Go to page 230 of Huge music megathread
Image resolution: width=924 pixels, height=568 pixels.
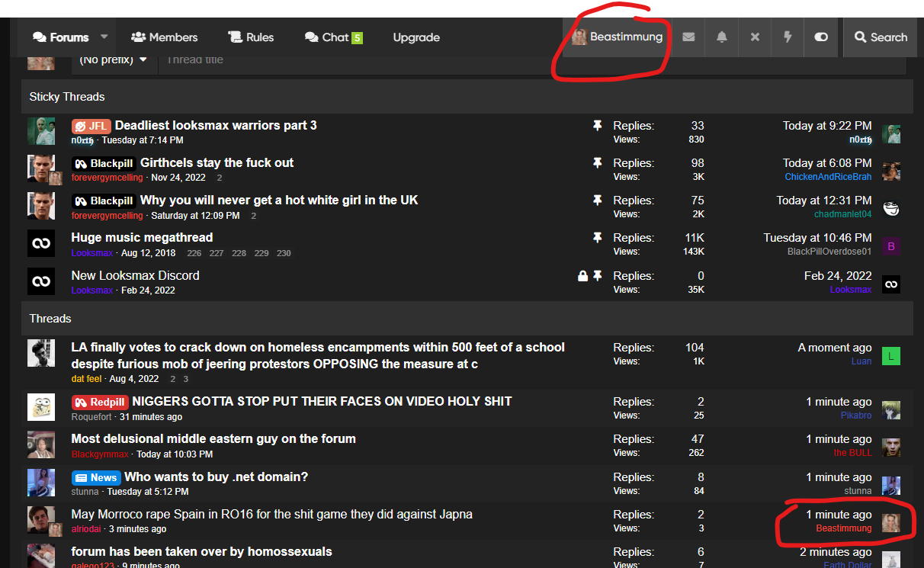[284, 253]
